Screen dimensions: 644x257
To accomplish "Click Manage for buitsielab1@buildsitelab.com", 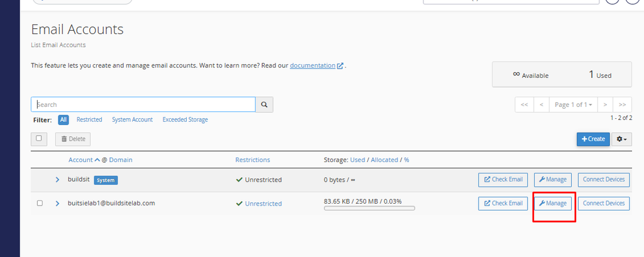I will (553, 203).
